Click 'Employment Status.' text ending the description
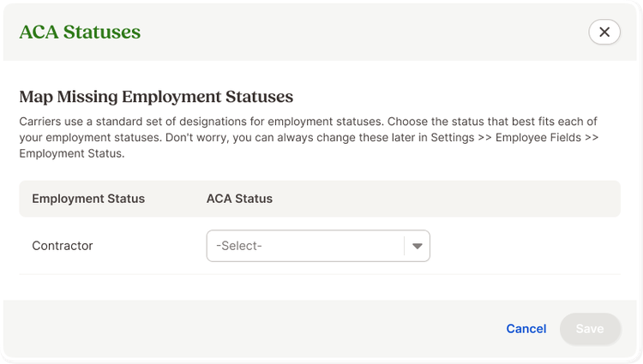This screenshot has width=643, height=364. tap(72, 153)
